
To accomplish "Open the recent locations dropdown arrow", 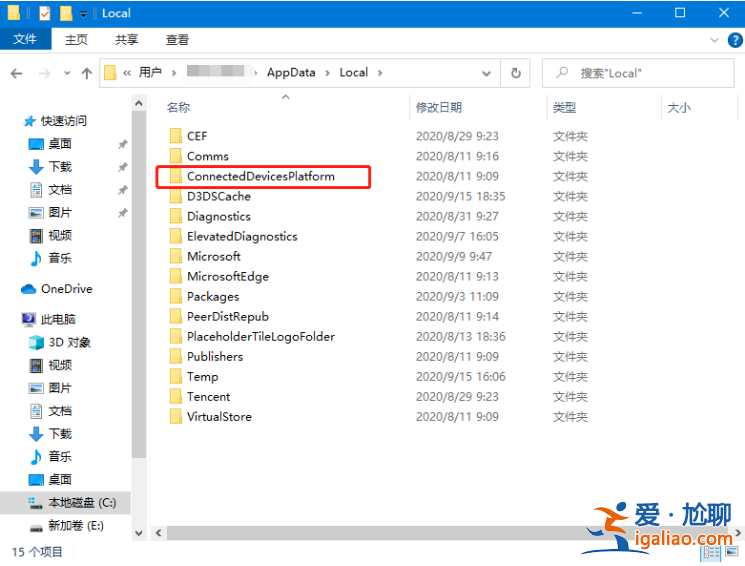I will coord(67,73).
